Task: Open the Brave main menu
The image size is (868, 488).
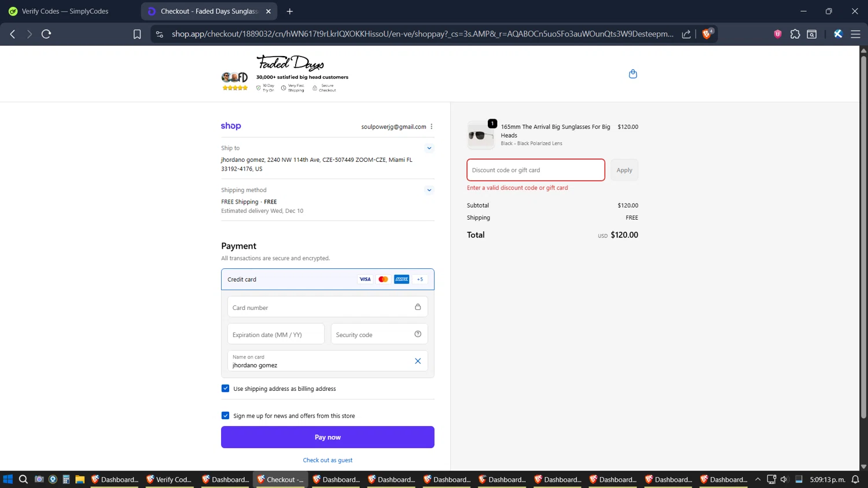Action: (855, 34)
